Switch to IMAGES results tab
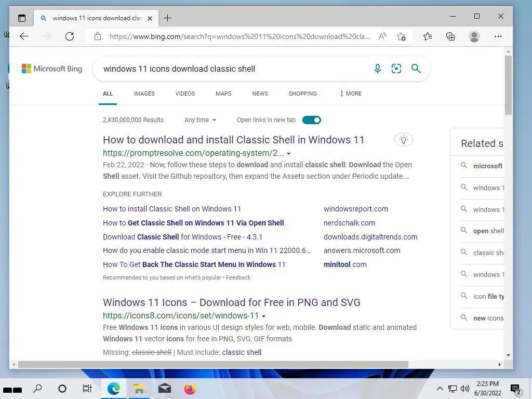 point(144,94)
